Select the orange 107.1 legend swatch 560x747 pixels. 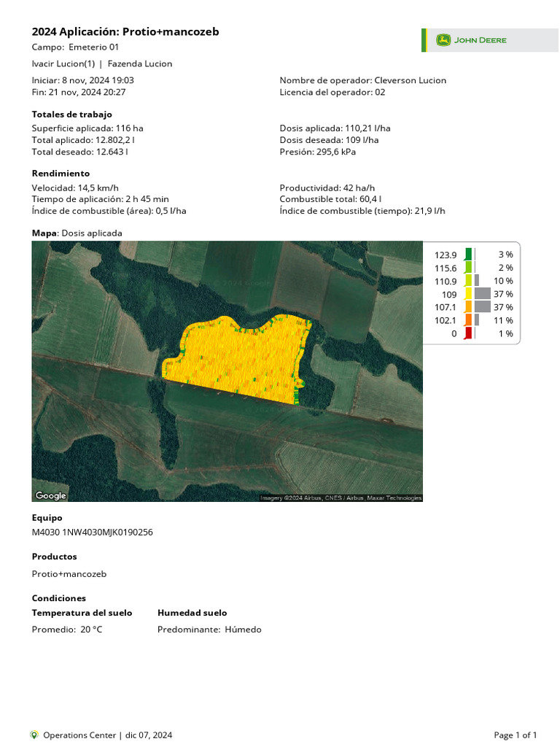click(468, 307)
